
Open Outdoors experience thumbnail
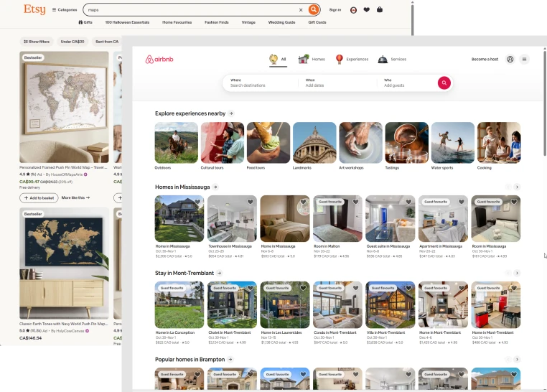[176, 143]
